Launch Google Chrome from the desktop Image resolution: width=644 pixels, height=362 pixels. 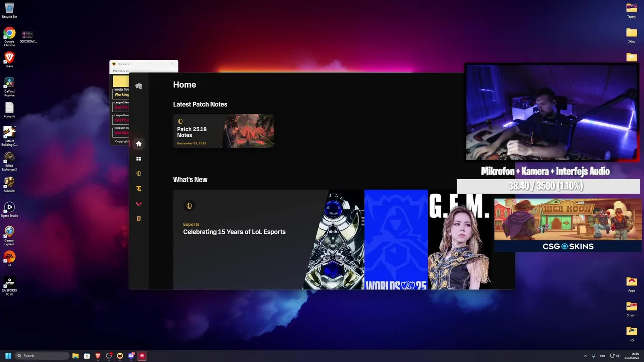9,37
